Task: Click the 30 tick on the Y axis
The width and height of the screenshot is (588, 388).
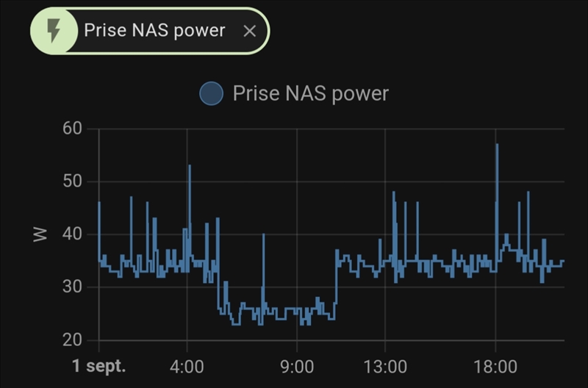Action: [x=72, y=287]
